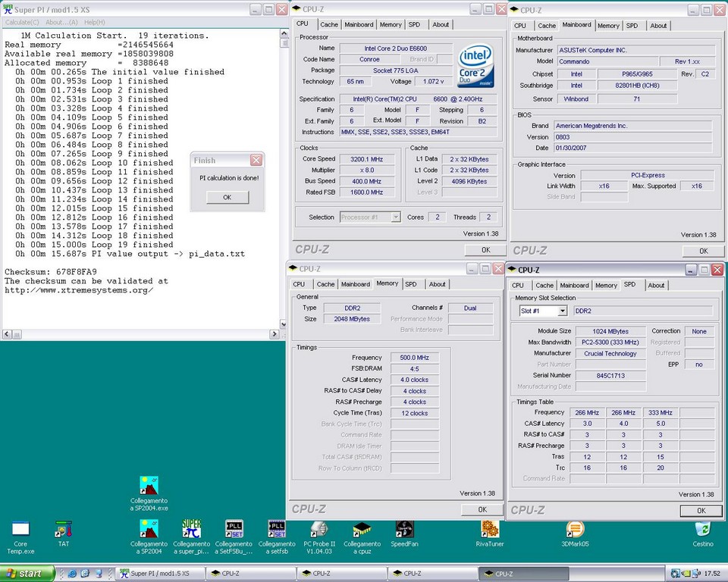Open the Cache tab in the CPU-Z SPD window
The width and height of the screenshot is (728, 582).
(544, 286)
